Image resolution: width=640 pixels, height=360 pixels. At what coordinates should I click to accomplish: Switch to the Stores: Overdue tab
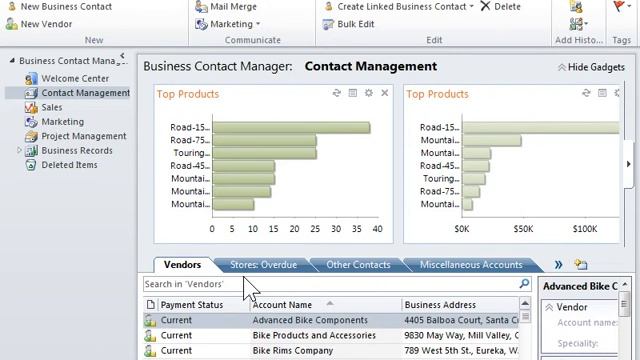point(263,265)
